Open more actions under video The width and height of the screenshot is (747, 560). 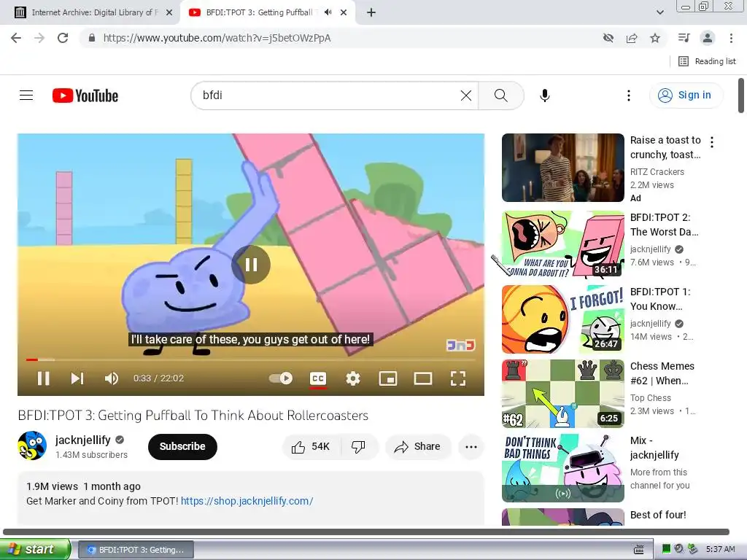[x=471, y=447]
